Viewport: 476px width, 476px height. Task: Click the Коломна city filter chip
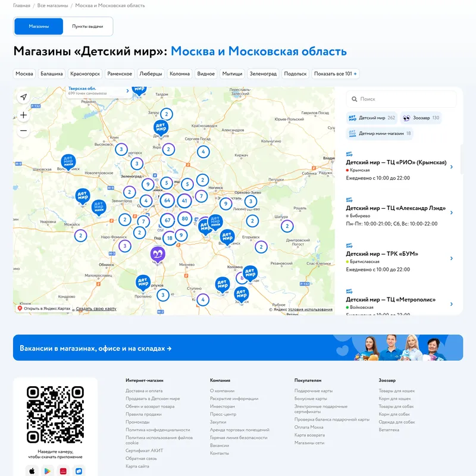coord(180,74)
